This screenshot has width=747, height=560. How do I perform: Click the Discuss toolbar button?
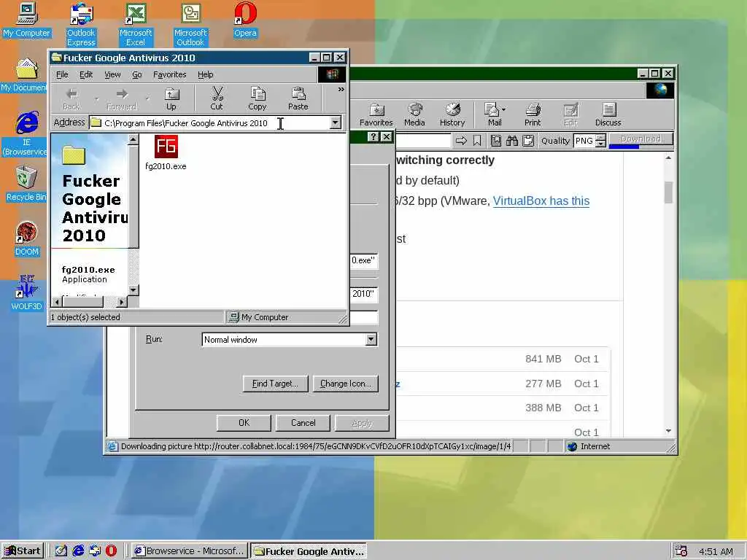click(608, 114)
